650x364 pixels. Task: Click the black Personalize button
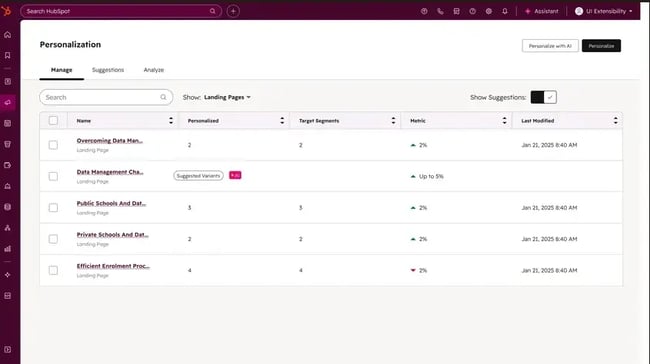coord(601,46)
